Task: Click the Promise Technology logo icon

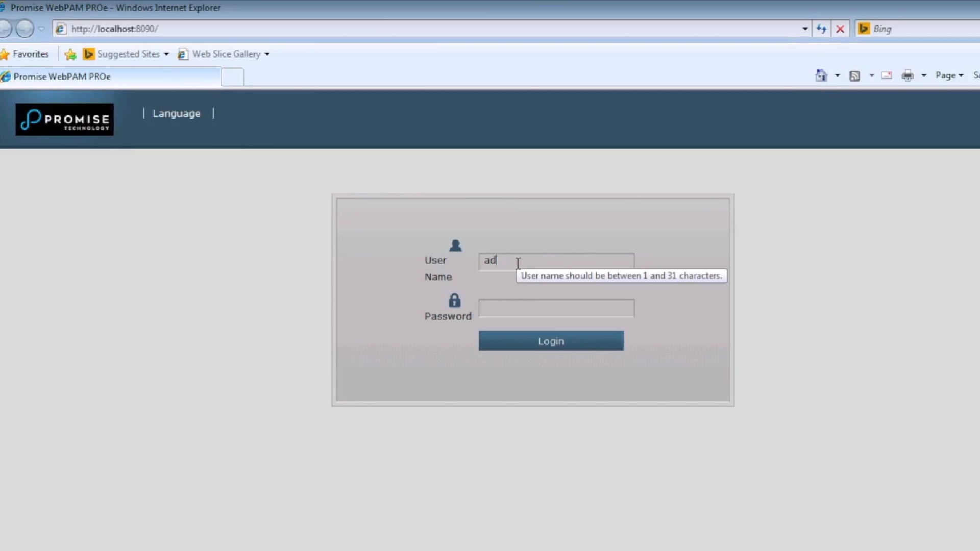Action: [x=64, y=119]
